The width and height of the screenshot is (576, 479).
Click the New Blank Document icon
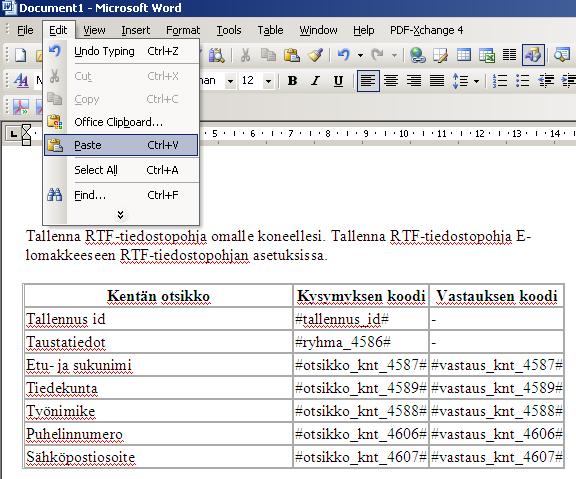point(20,55)
